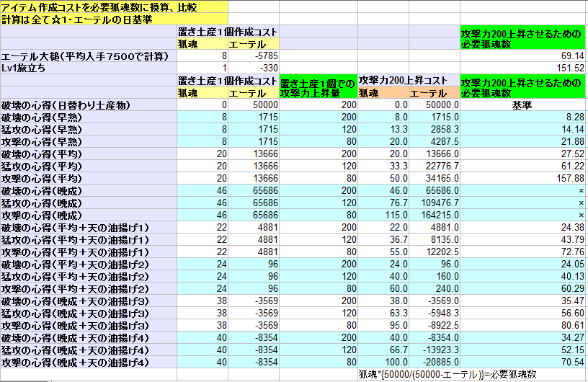Select the title cell アイテム作成コストを必要狐魂数に換算、比較
This screenshot has width=588, height=382.
point(114,6)
